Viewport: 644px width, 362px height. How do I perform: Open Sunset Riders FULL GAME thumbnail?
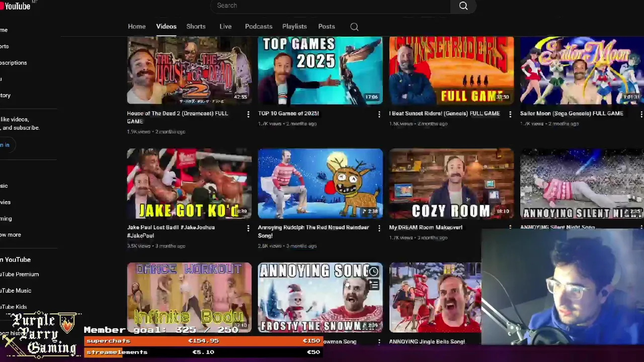(x=451, y=70)
